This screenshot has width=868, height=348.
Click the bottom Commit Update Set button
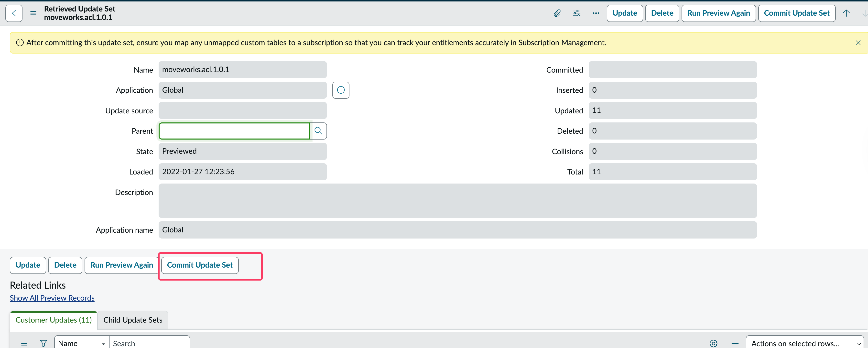coord(200,265)
